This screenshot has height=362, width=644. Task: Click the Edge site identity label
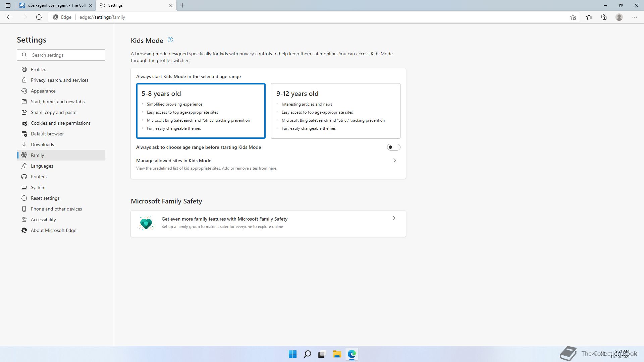point(62,17)
